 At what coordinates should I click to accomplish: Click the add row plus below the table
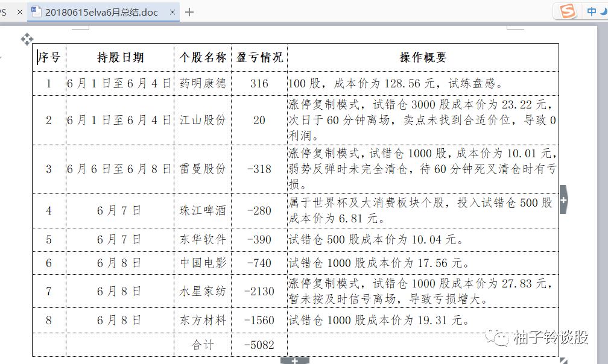click(295, 361)
